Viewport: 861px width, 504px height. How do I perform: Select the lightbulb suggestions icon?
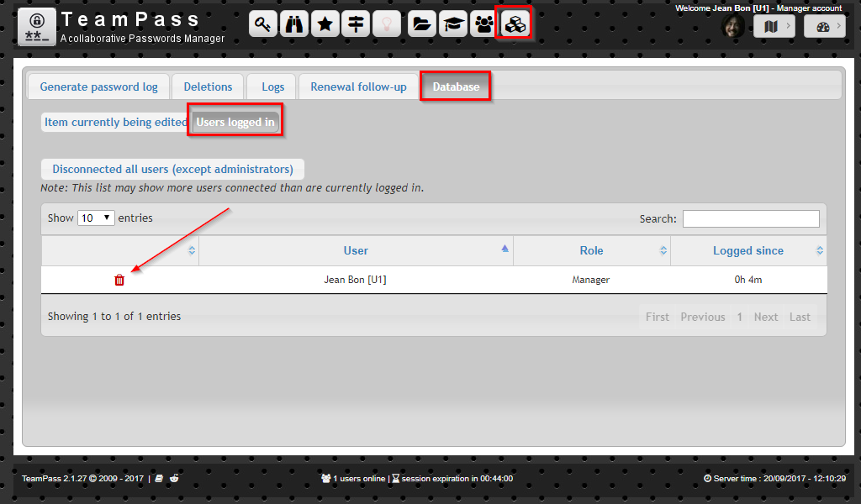[x=387, y=24]
